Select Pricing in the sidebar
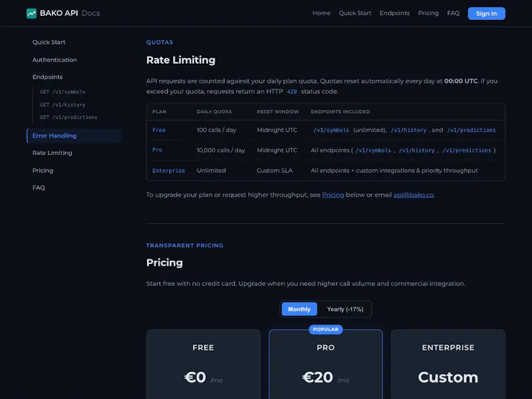Screen dimensions: 532x399 point(43,170)
